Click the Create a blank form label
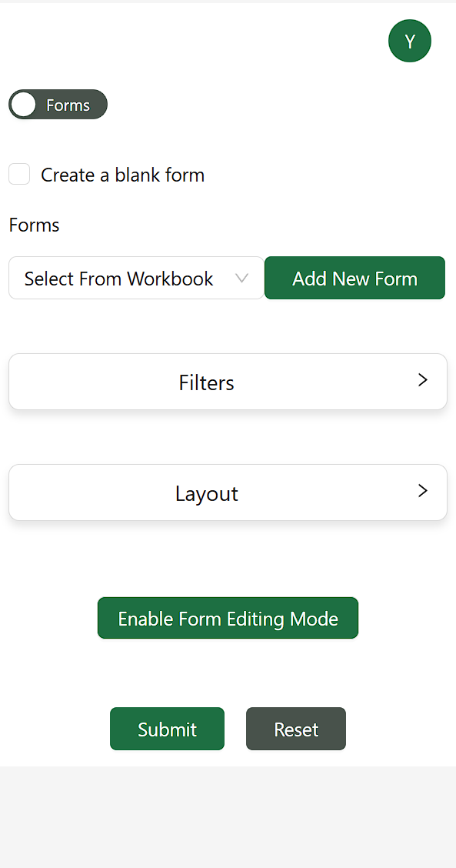 point(123,175)
